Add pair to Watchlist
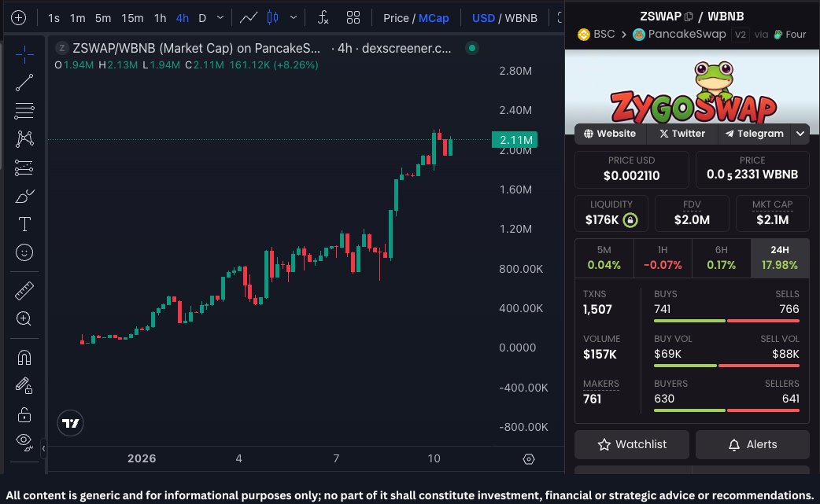Viewport: 820px width, 504px height. pyautogui.click(x=632, y=444)
